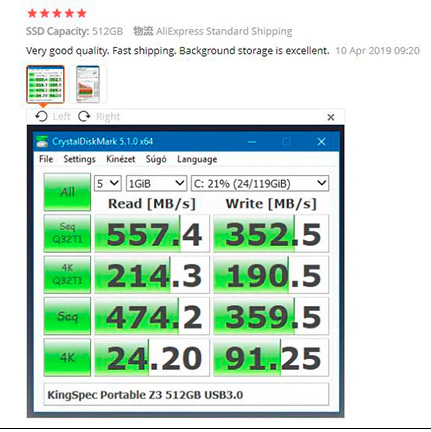This screenshot has height=432, width=431.
Task: Open the drive selector showing C: 21%
Action: point(260,183)
